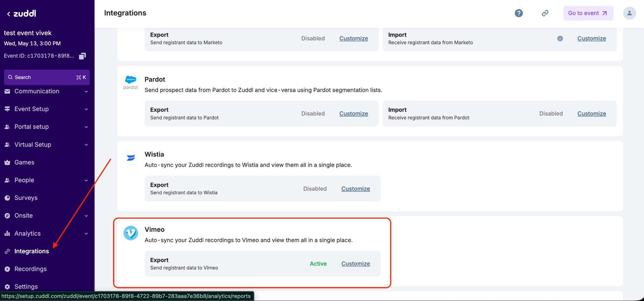644x301 pixels.
Task: Open Settings in the sidebar
Action: 26,287
